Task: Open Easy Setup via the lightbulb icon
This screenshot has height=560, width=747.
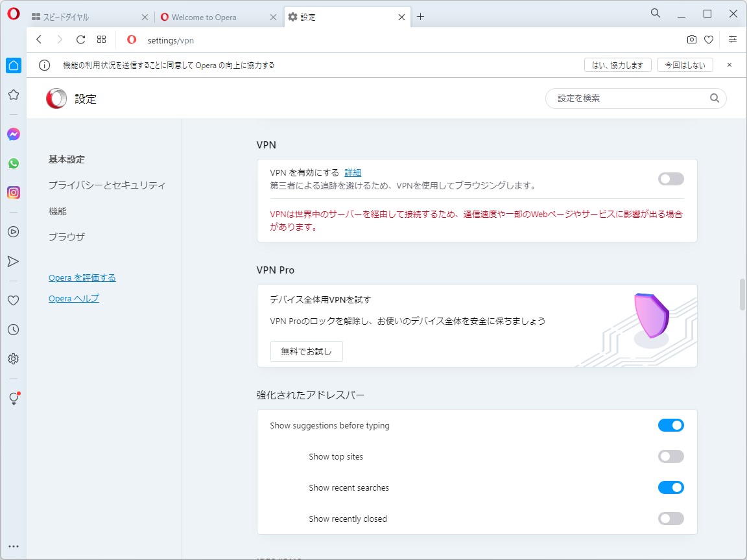Action: click(13, 399)
